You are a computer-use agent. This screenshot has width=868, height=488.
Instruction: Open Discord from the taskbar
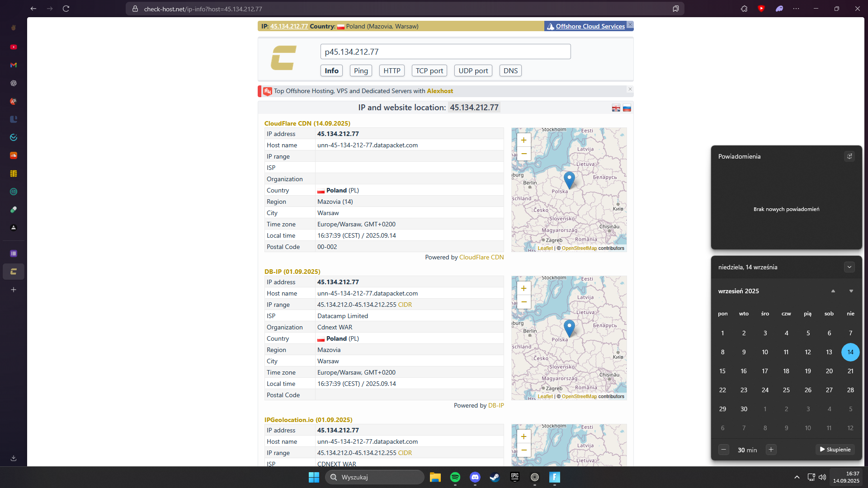point(475,477)
